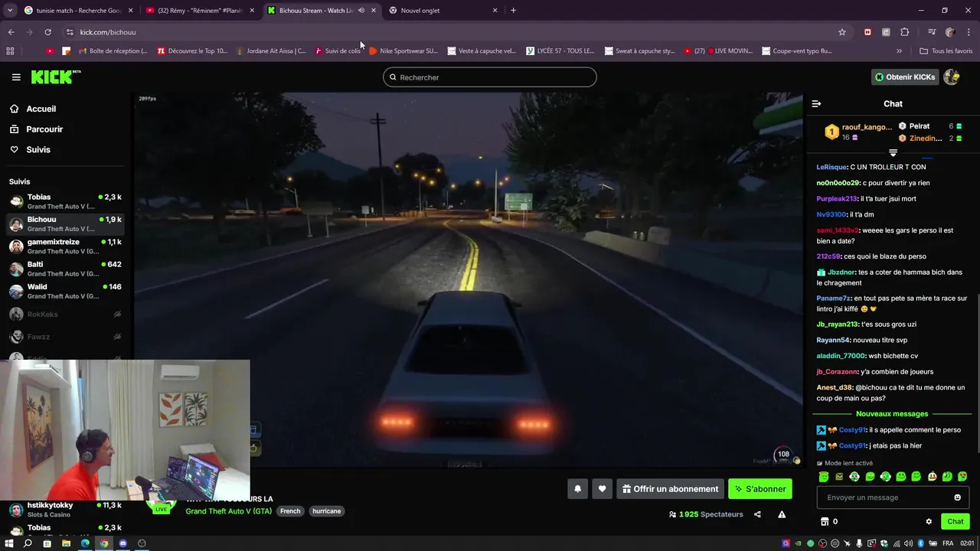This screenshot has width=980, height=551.
Task: Open hstikkytokky recommended channel
Action: 65,510
